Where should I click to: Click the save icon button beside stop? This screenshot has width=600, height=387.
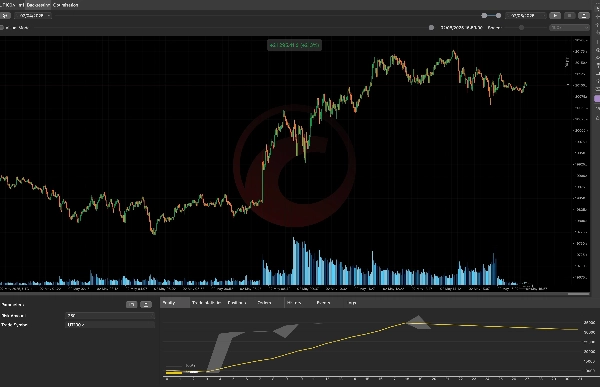tap(584, 16)
